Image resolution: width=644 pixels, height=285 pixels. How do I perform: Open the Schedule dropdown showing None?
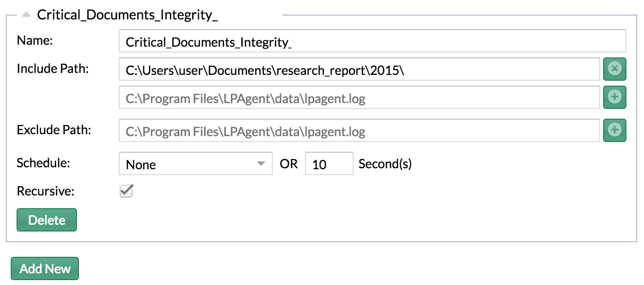[196, 164]
